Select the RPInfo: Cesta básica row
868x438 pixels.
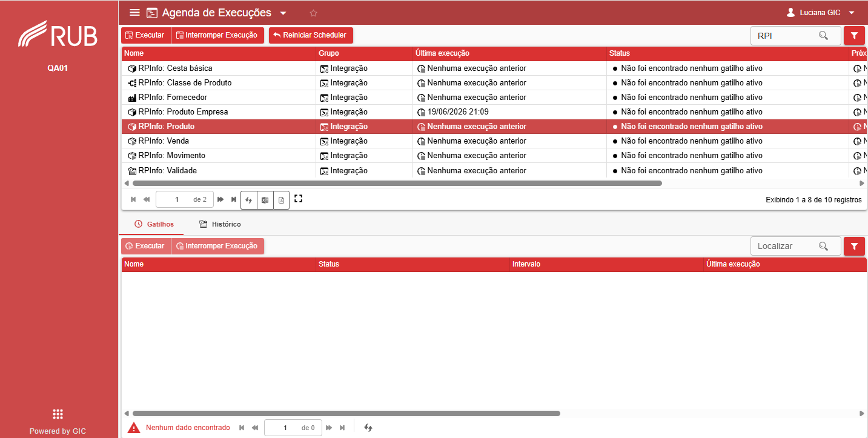[494, 68]
